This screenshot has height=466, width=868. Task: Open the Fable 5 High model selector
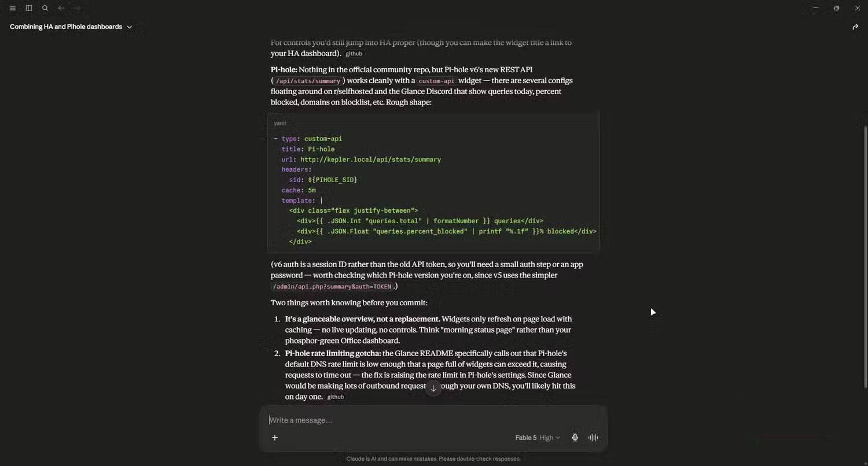pos(538,438)
